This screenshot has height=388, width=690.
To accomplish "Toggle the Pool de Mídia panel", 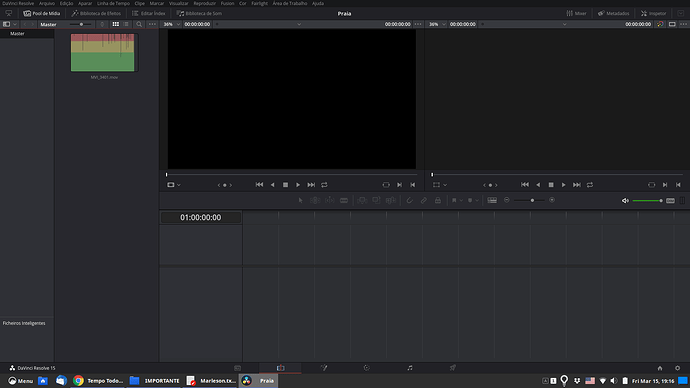I will point(42,13).
